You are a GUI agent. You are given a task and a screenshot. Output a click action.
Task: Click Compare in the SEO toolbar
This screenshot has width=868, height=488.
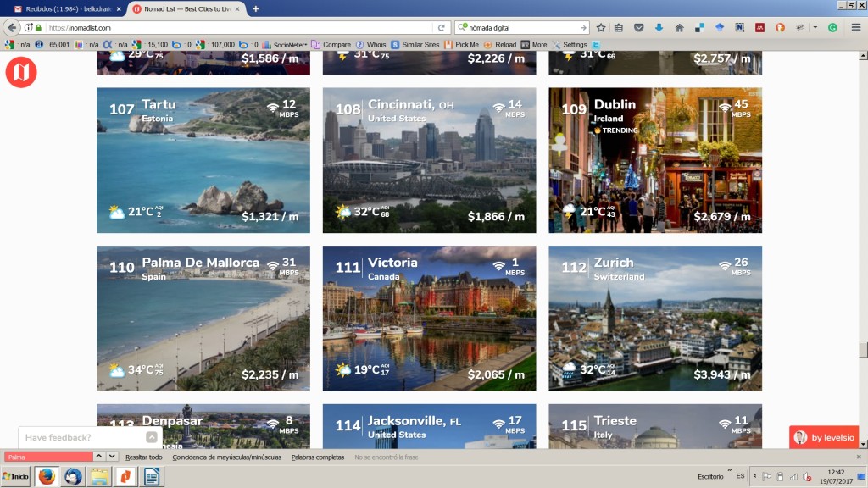point(331,45)
